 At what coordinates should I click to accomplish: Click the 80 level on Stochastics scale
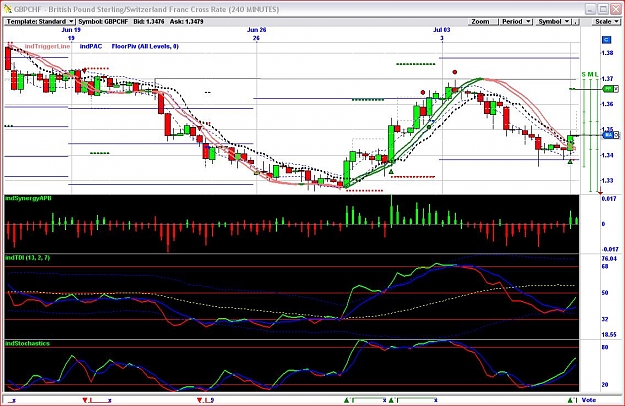pyautogui.click(x=605, y=347)
